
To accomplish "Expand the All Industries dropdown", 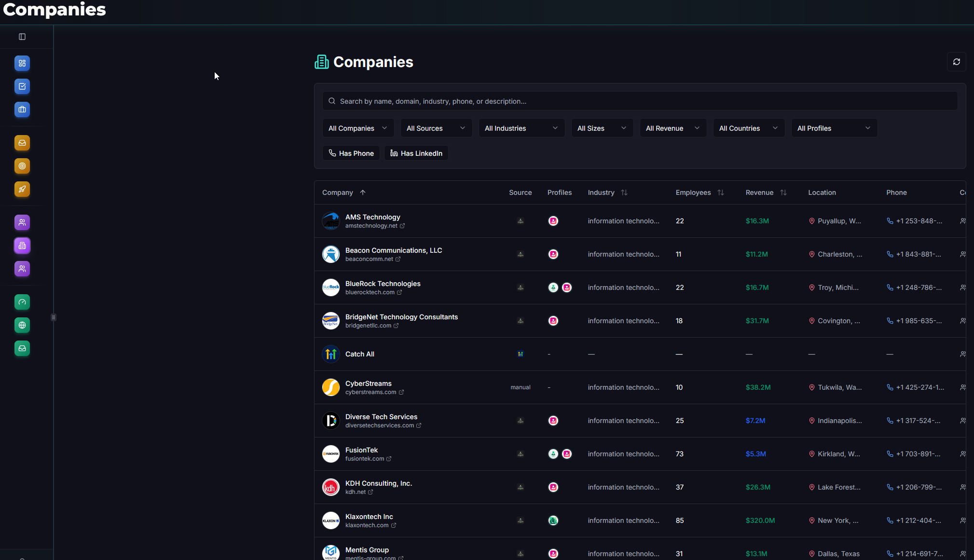I will click(521, 128).
